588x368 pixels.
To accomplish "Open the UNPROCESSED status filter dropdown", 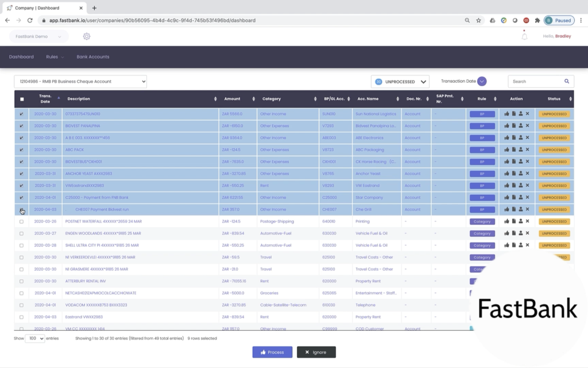I will click(400, 82).
